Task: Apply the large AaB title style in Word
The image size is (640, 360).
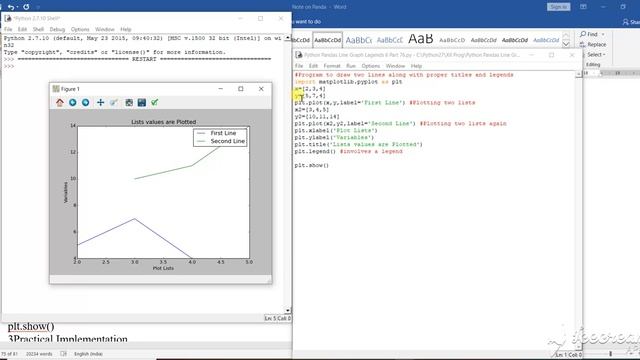Action: 420,39
